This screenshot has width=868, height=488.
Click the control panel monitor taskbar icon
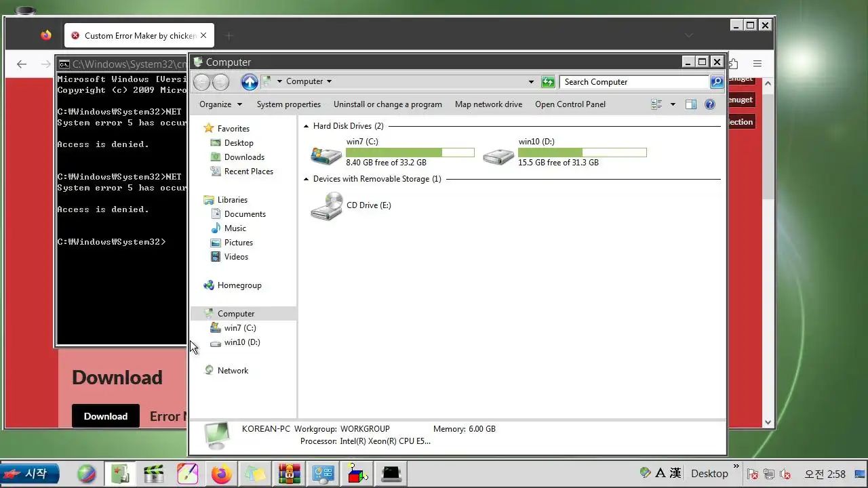tap(323, 474)
